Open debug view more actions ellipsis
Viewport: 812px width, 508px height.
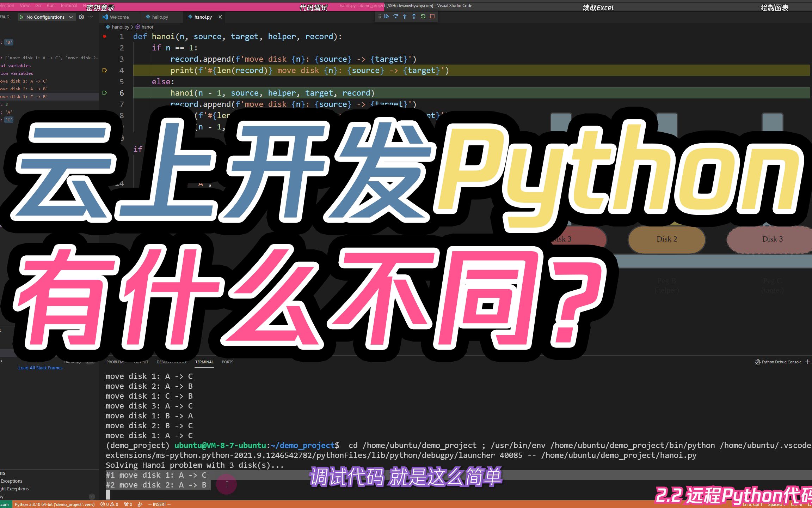coord(91,17)
